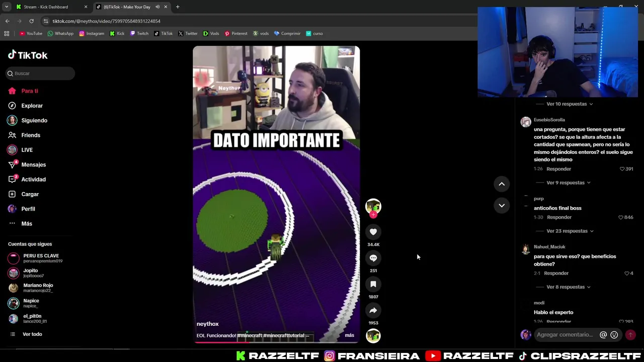Open the Comprimir bookmark
The width and height of the screenshot is (644, 362).
(287, 34)
